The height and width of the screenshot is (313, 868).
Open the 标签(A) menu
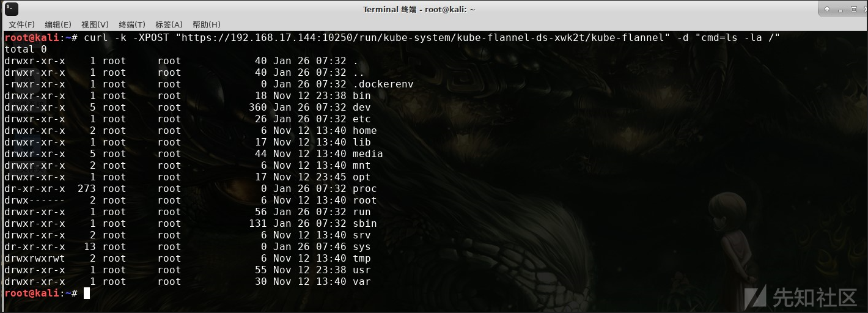pyautogui.click(x=169, y=24)
